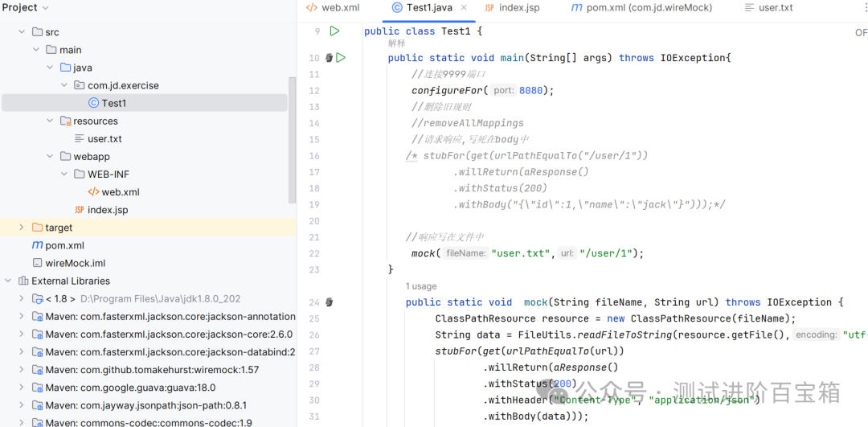The width and height of the screenshot is (868, 427).
Task: Click the configureFor call on line 12
Action: pos(447,90)
